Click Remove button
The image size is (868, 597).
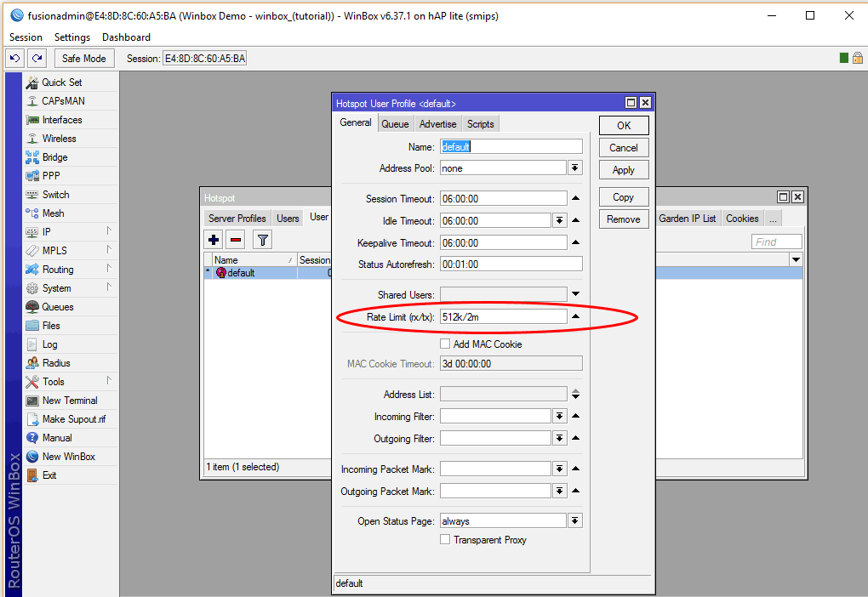624,219
